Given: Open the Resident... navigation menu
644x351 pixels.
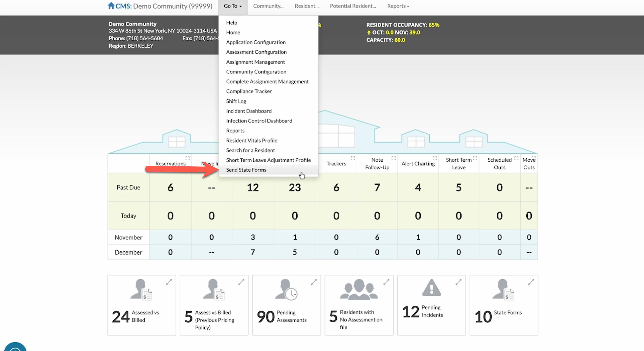Looking at the screenshot, I should pyautogui.click(x=307, y=6).
